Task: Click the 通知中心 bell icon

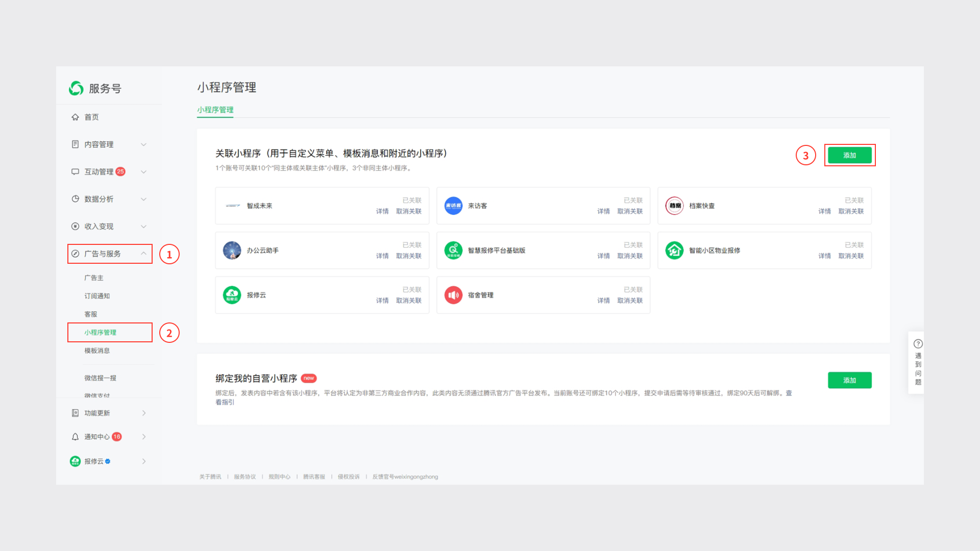Action: (75, 437)
